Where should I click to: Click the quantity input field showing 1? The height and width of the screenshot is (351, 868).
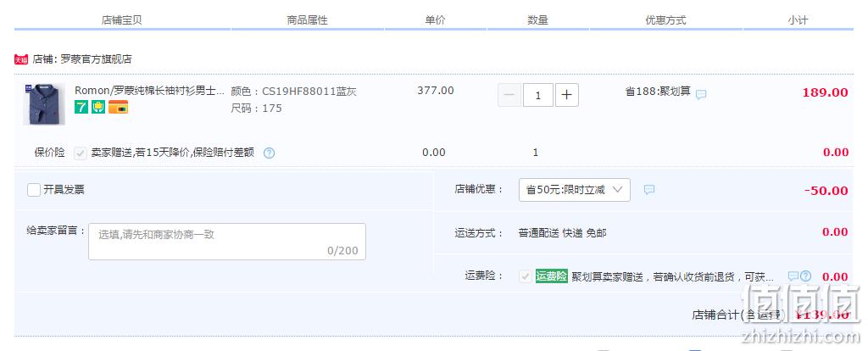point(538,95)
